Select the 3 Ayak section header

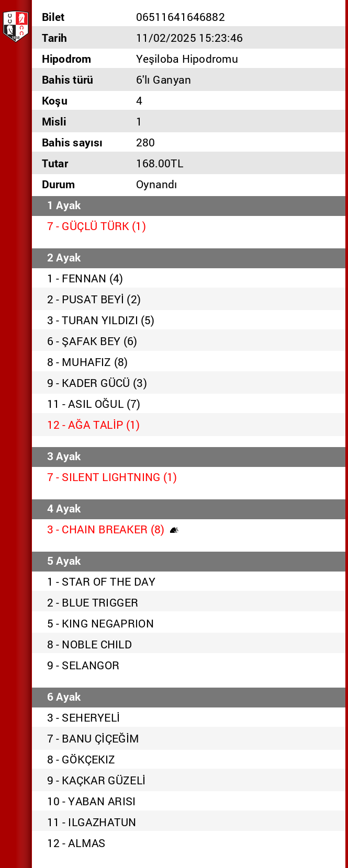pyautogui.click(x=188, y=456)
